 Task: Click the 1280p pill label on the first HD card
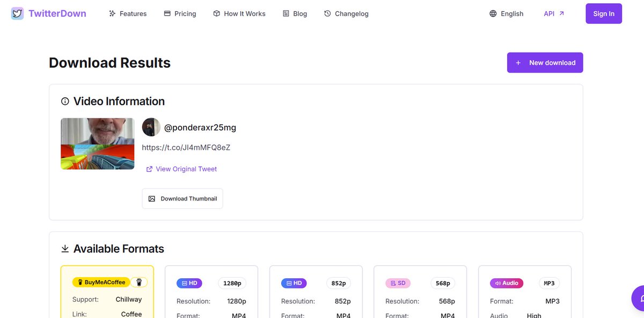232,283
